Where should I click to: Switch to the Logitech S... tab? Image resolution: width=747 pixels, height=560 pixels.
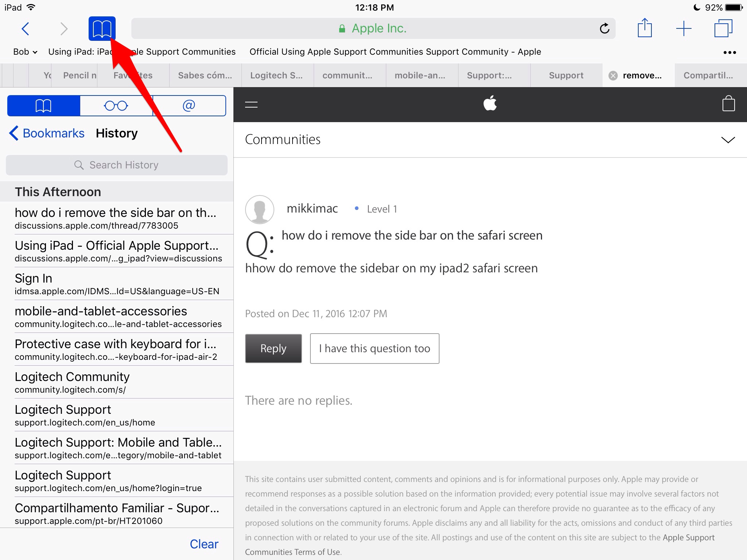276,75
